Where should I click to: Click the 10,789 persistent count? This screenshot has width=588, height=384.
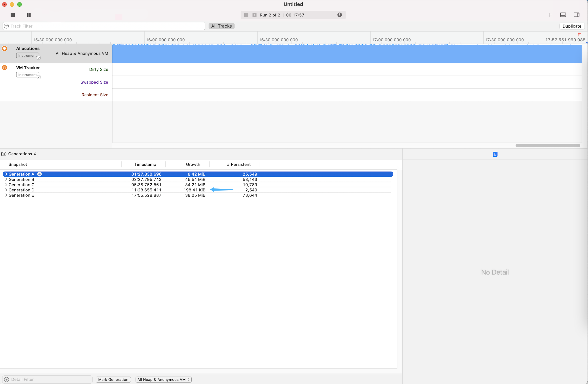coord(250,185)
